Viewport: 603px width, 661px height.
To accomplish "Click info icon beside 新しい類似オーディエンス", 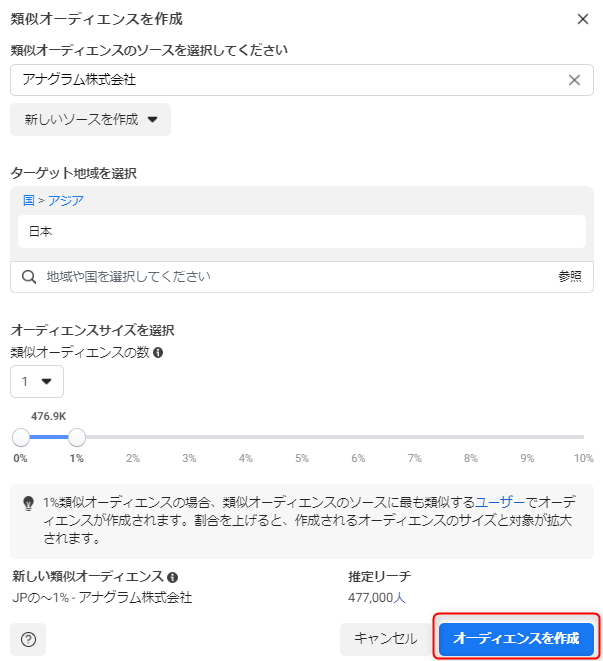I will (x=173, y=577).
